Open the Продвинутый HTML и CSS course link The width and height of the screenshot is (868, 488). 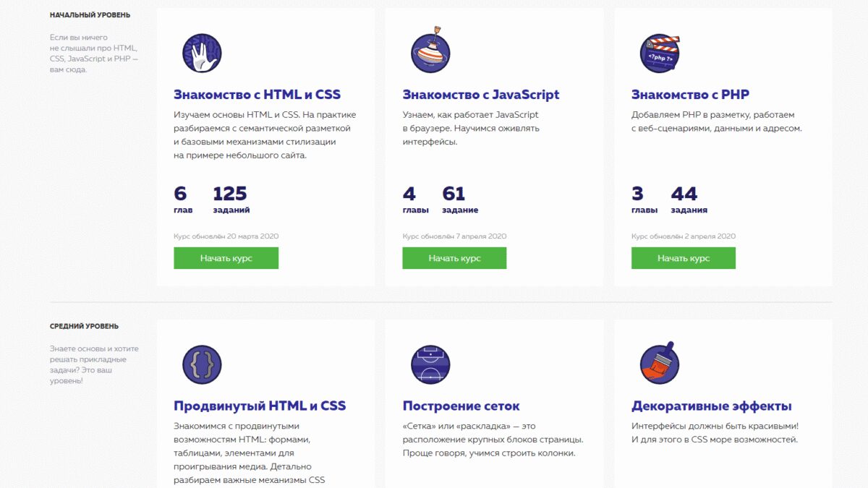[261, 405]
